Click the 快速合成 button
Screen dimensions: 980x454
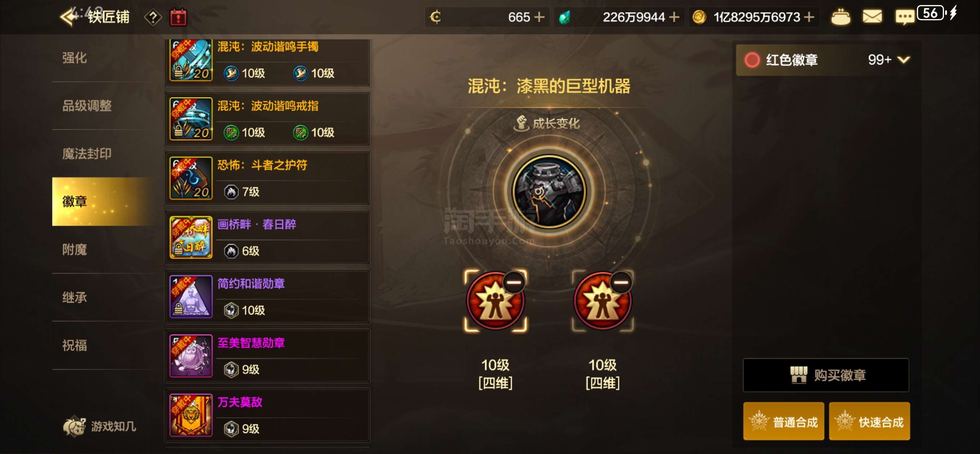[869, 422]
